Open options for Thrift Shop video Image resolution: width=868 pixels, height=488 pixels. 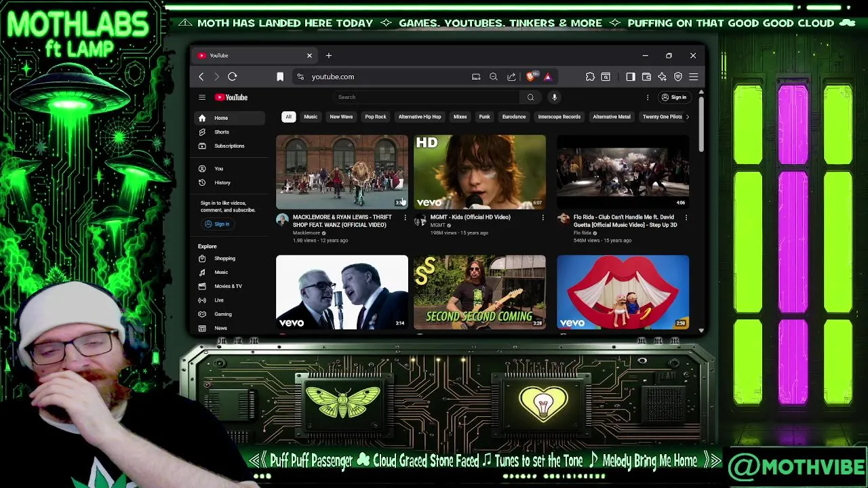[405, 218]
